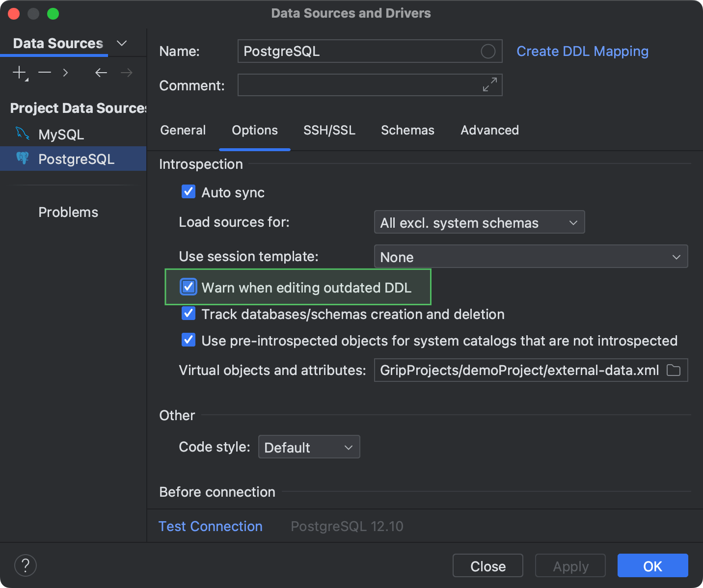Disable the Auto sync checkbox
This screenshot has height=588, width=703.
point(189,192)
